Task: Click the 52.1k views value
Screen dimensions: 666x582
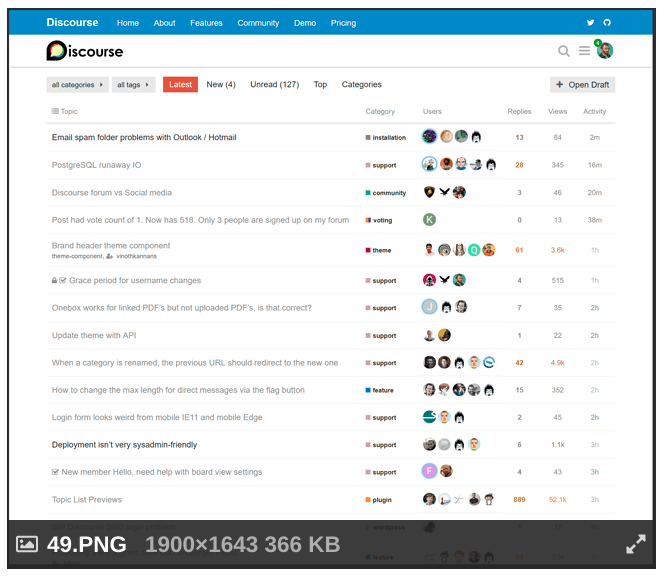Action: tap(557, 500)
